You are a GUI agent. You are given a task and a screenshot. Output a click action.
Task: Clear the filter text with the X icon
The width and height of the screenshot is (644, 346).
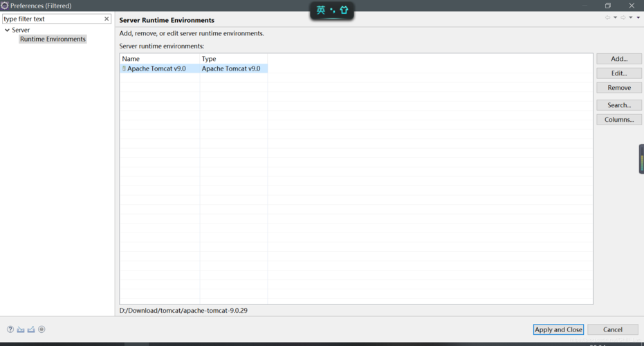pyautogui.click(x=107, y=19)
